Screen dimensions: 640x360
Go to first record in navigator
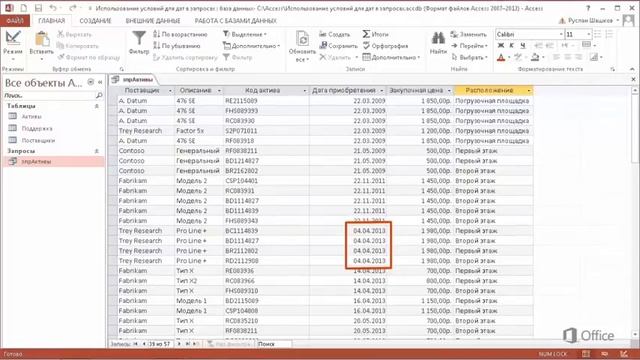[136, 344]
